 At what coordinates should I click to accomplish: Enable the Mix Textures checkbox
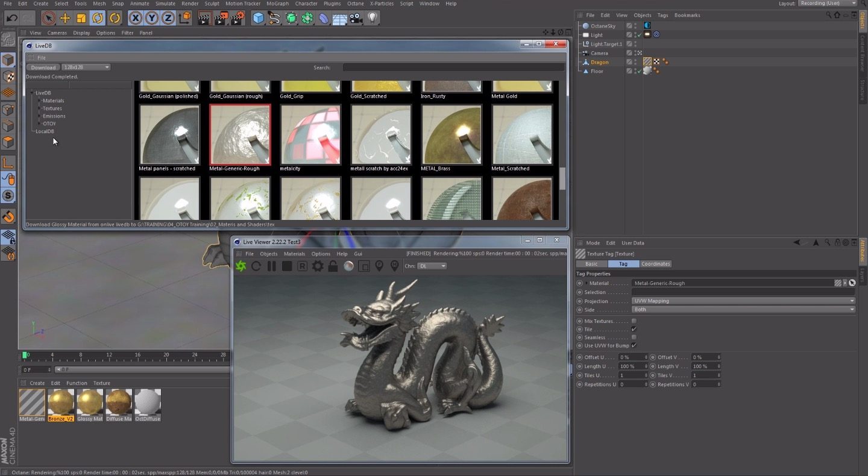(x=634, y=321)
